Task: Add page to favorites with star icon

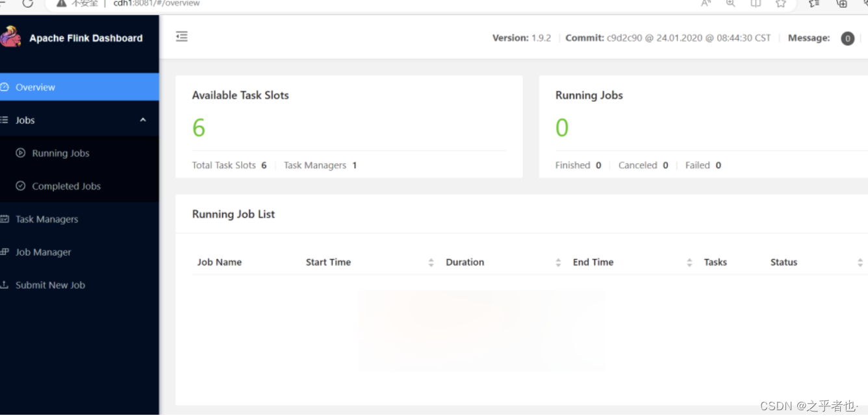Action: (x=781, y=3)
